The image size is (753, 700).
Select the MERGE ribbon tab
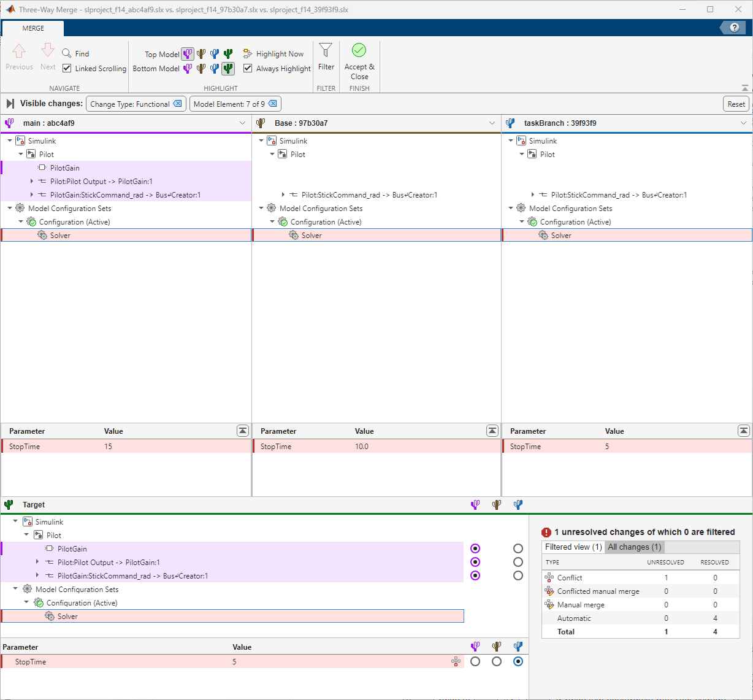click(33, 28)
